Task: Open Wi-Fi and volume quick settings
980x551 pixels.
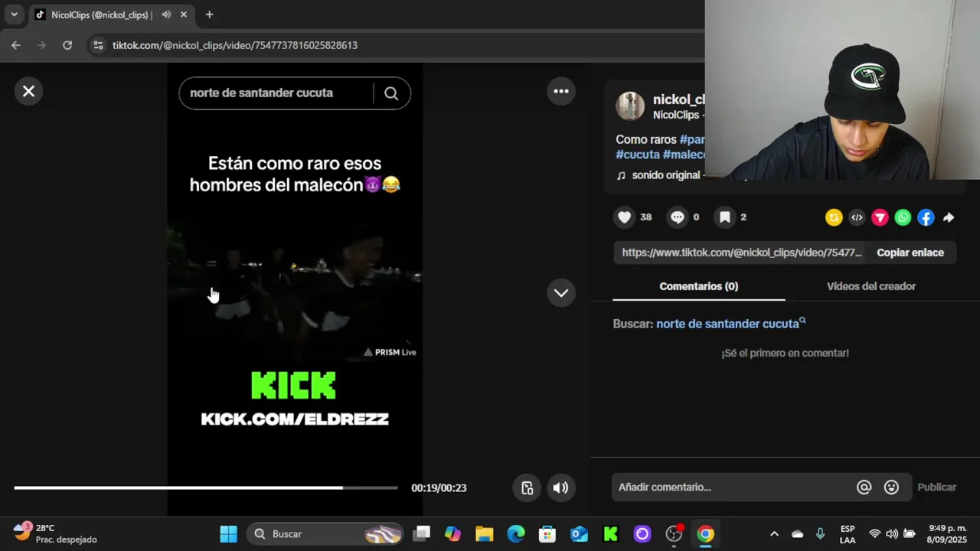Action: pyautogui.click(x=892, y=533)
